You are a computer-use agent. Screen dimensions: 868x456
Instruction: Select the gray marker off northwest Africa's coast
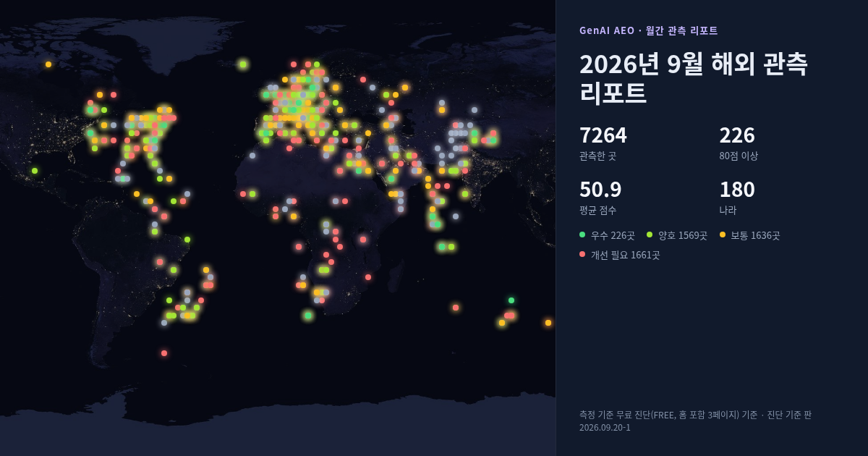tap(252, 156)
